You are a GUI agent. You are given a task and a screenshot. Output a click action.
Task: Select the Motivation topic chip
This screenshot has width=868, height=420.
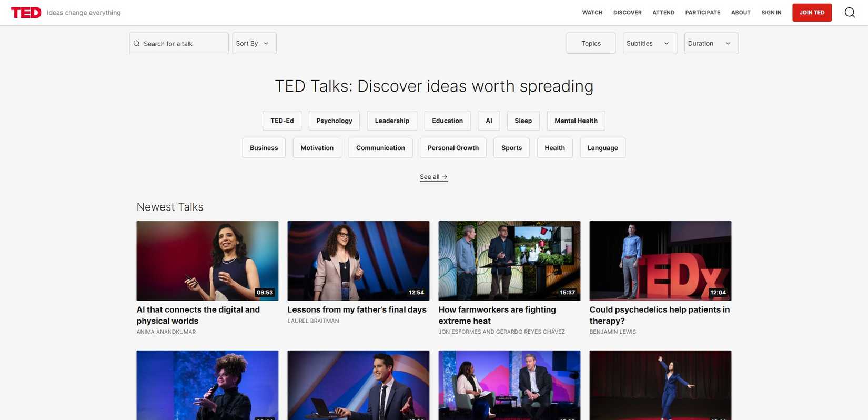[317, 148]
